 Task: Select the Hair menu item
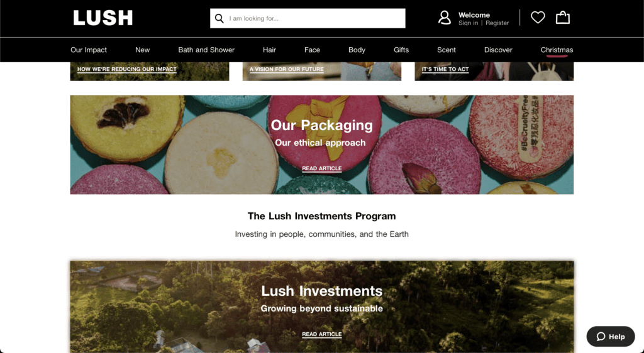269,50
